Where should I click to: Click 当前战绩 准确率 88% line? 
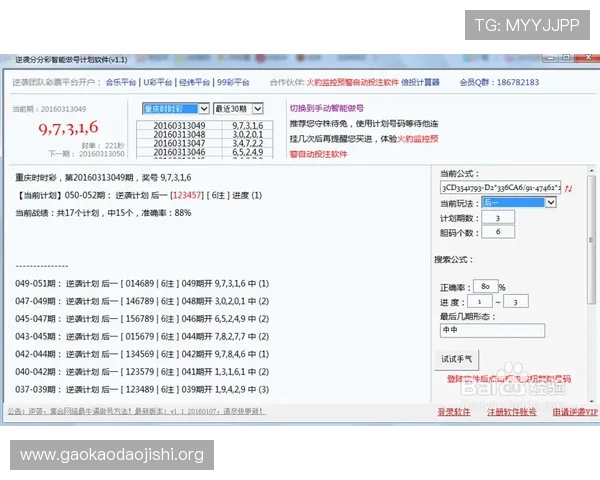tap(103, 213)
